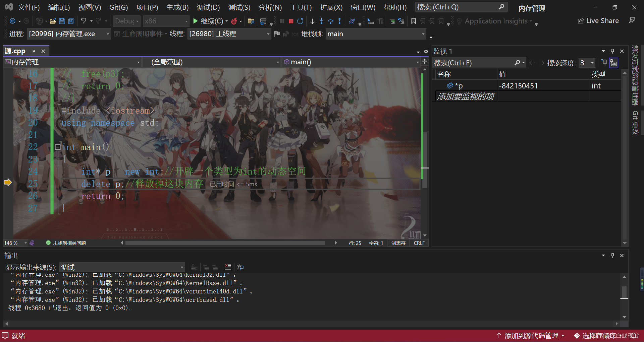
Task: Select the 源.cpp editor tab
Action: (15, 51)
